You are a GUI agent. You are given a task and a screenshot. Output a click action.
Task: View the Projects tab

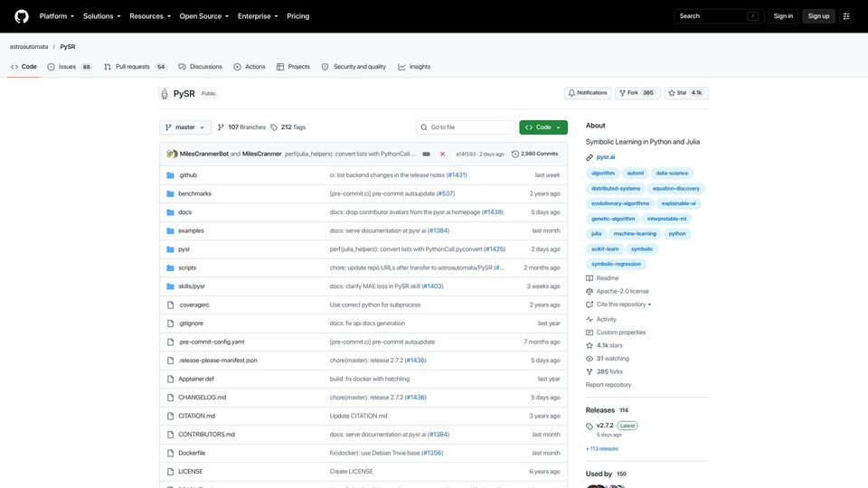tap(293, 66)
